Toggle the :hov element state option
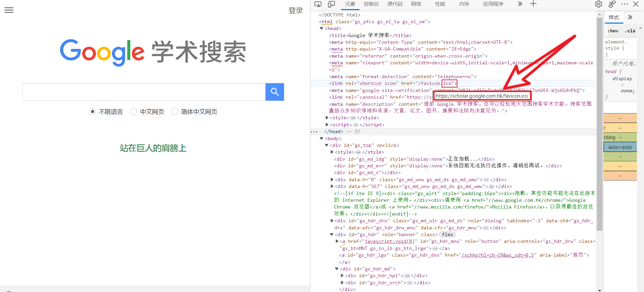 [x=613, y=31]
